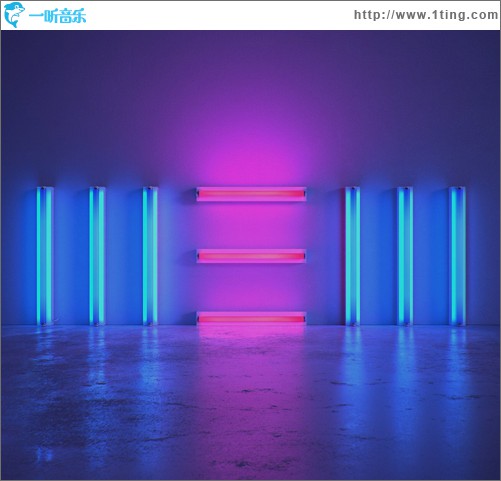The image size is (501, 481).
Task: Click the white header banner center
Action: (251, 15)
